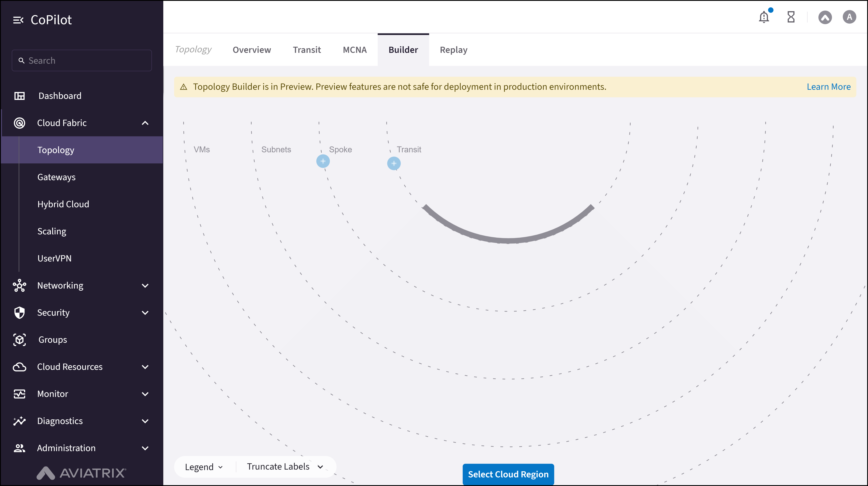Open the Learn More link
Viewport: 868px width, 486px height.
[x=828, y=87]
